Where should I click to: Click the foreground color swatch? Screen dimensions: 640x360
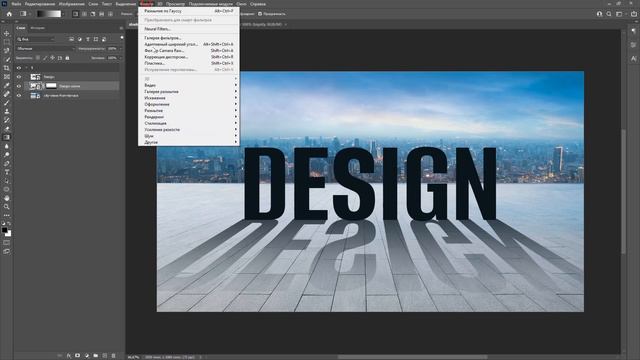[4, 230]
